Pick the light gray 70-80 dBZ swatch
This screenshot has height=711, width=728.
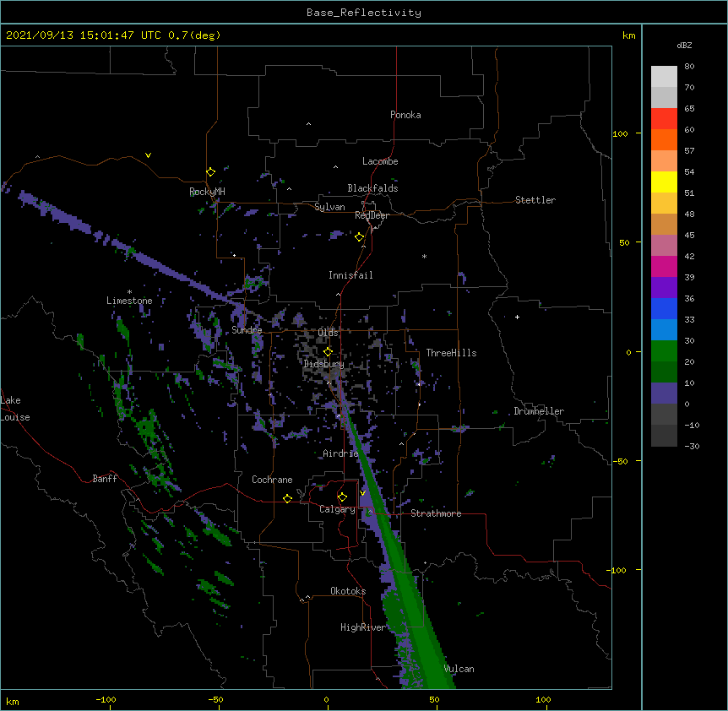tap(664, 77)
